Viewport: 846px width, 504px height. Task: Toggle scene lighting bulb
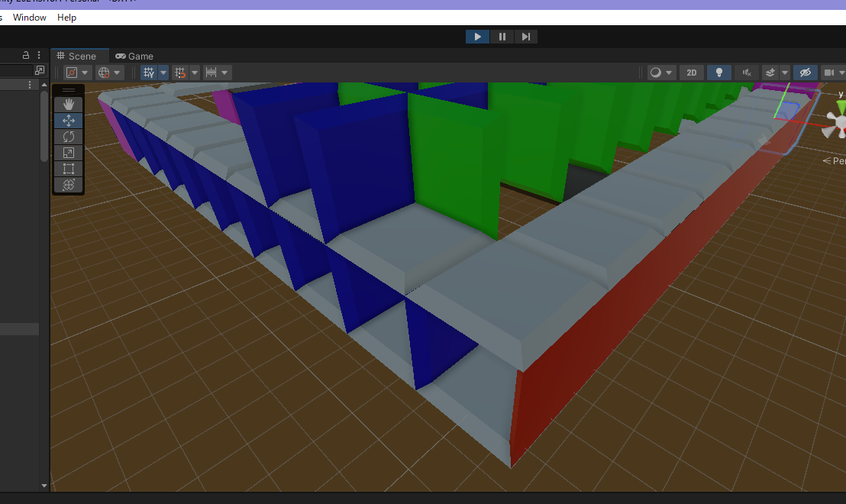pos(718,73)
